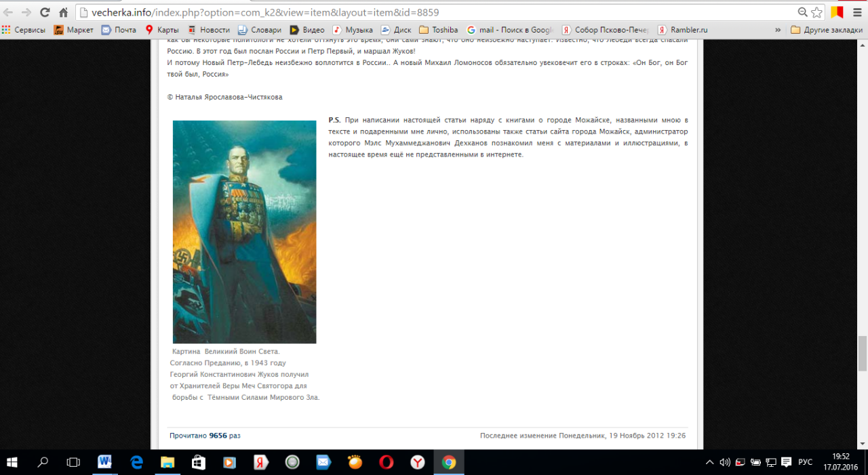Open the Новости bookmark
Screen dimensions: 868x475
[x=209, y=30]
